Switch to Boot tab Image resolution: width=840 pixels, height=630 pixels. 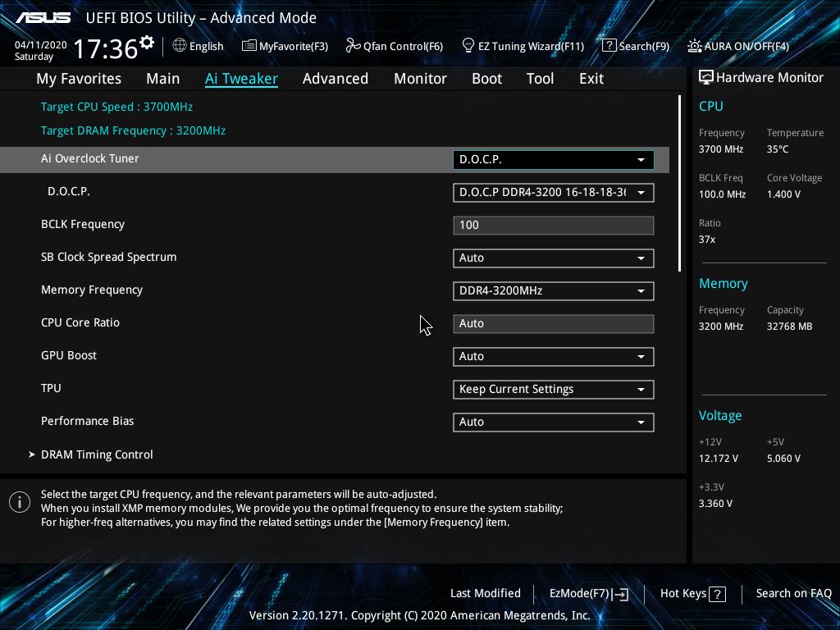point(486,79)
